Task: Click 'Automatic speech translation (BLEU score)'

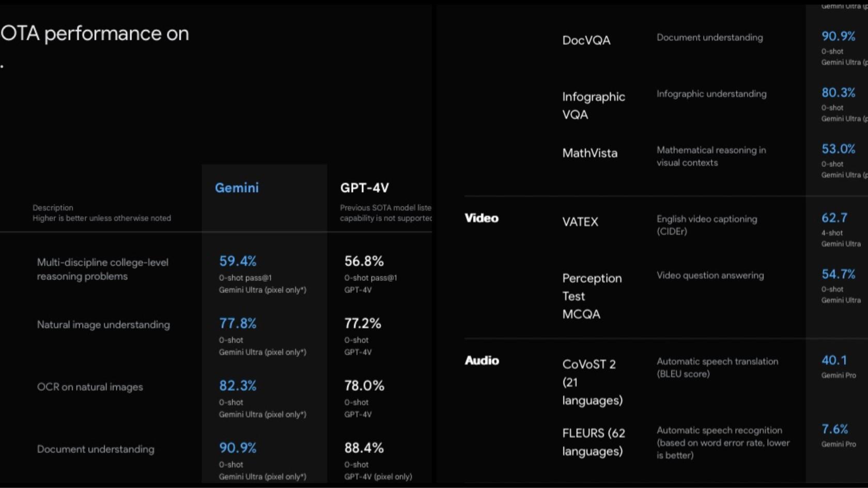Action: point(718,368)
